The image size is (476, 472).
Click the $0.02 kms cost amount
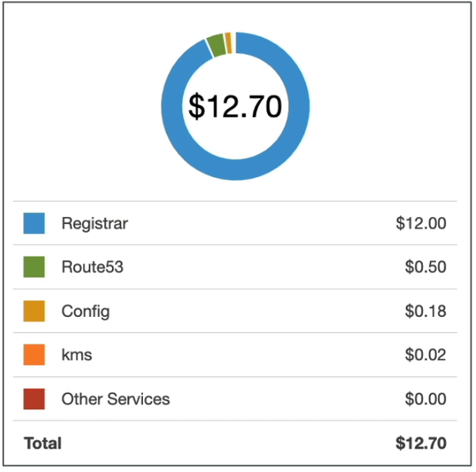(x=425, y=355)
